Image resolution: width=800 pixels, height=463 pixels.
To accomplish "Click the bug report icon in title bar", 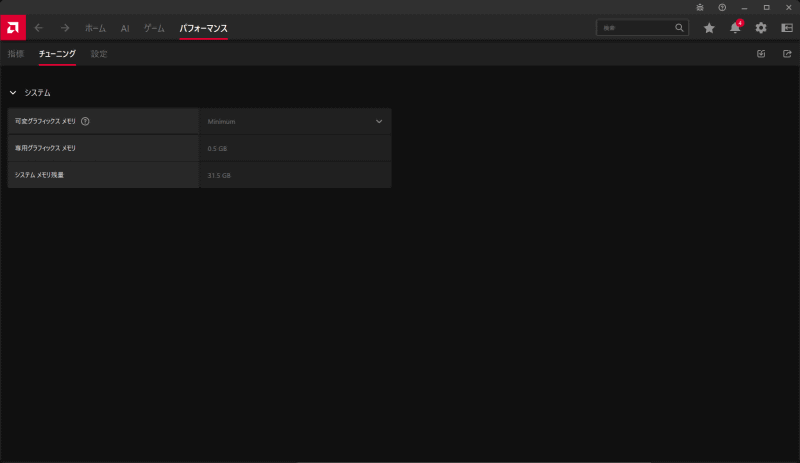I will (700, 8).
